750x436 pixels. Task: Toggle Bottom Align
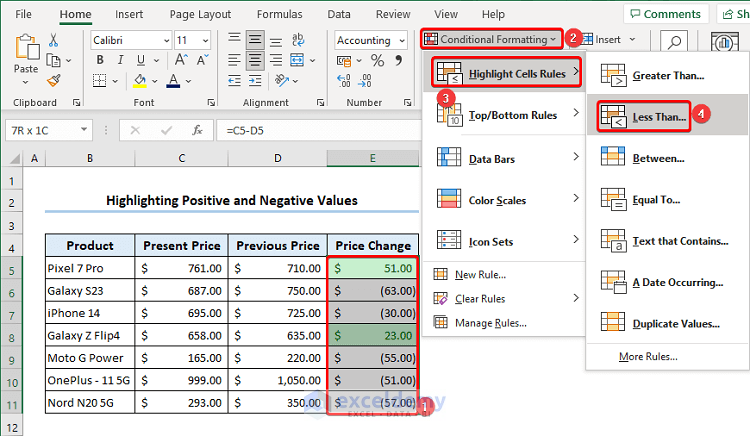coord(276,41)
